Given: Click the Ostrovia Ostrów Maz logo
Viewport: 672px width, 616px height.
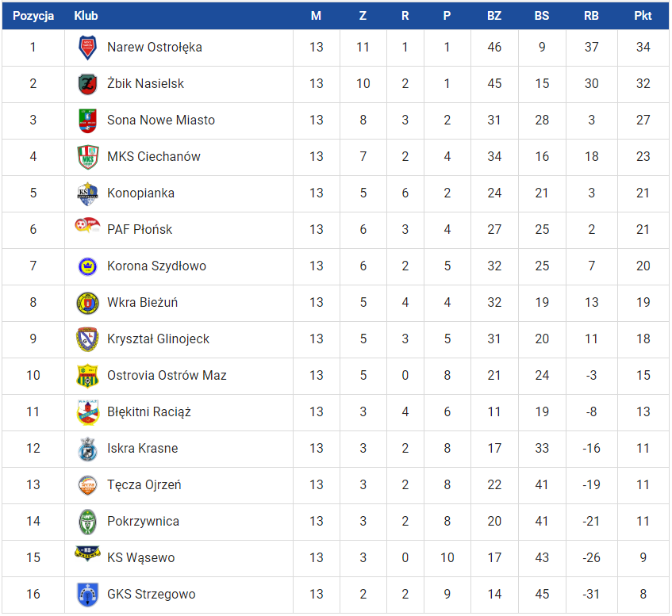Looking at the screenshot, I should pos(87,376).
